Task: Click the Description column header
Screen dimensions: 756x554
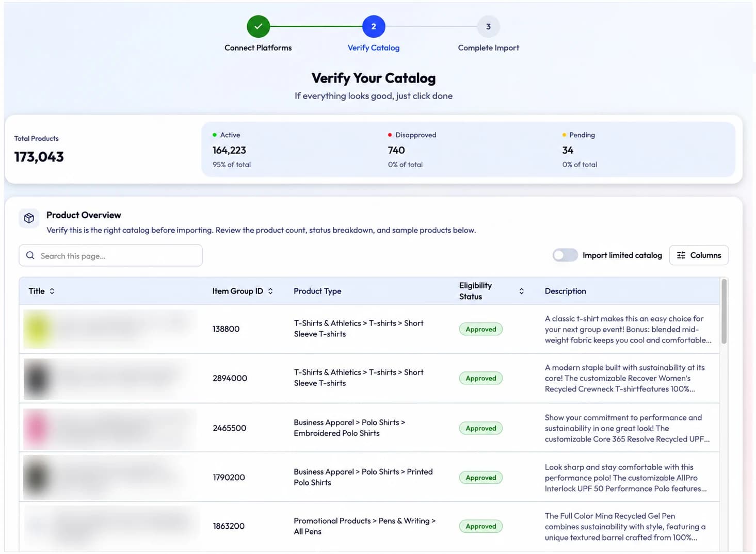Action: tap(566, 291)
